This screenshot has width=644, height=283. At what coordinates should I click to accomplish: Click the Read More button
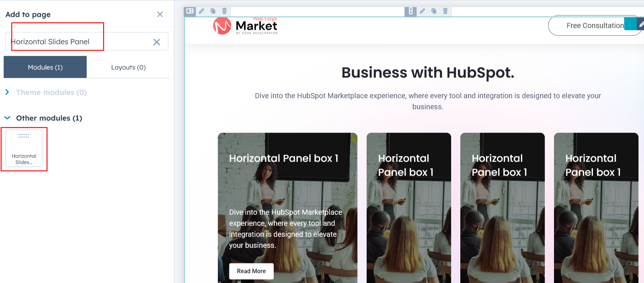251,271
